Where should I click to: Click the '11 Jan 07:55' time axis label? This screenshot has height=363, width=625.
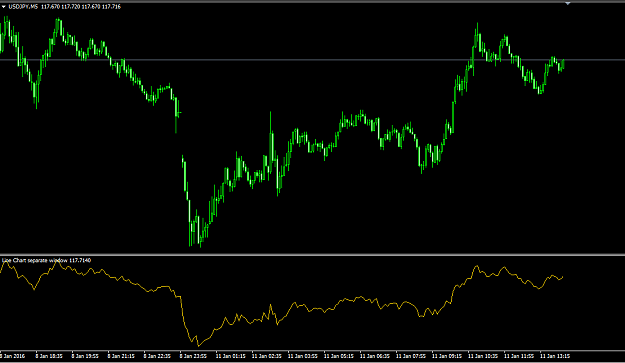[411, 356]
